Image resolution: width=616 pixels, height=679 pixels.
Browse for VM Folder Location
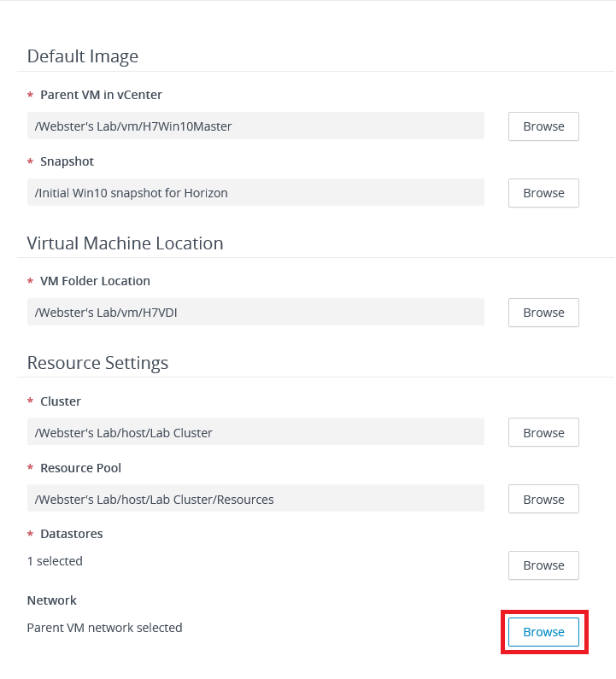tap(543, 313)
